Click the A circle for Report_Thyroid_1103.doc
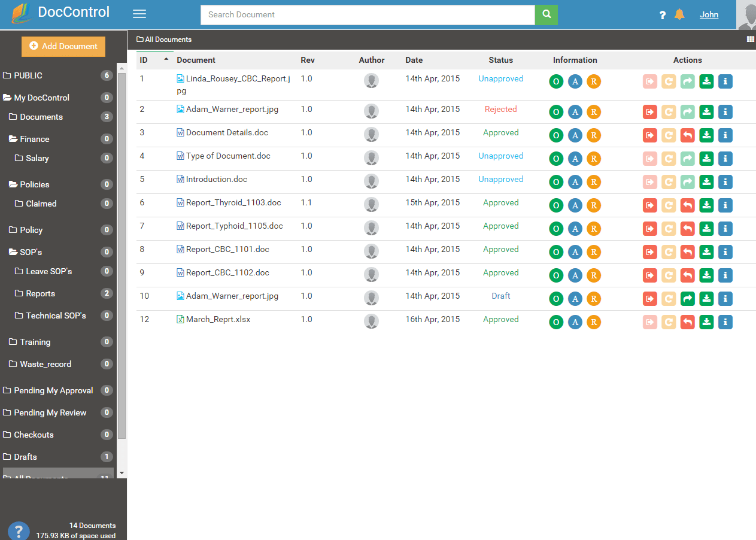756x540 pixels. click(x=575, y=205)
